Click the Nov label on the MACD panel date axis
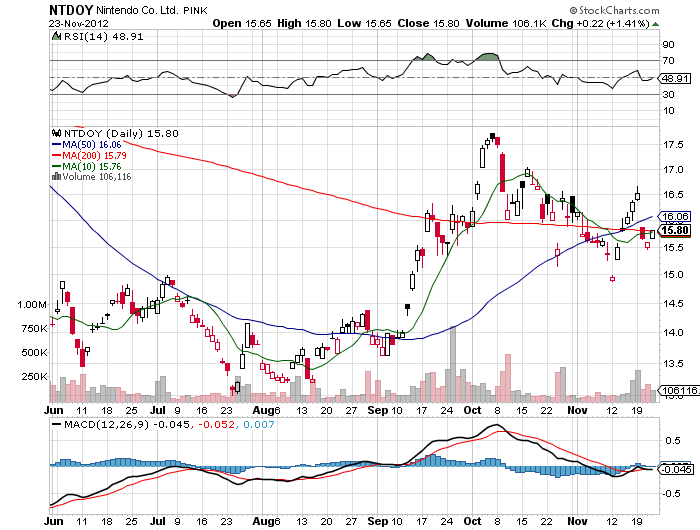The height and width of the screenshot is (530, 700). [x=578, y=521]
